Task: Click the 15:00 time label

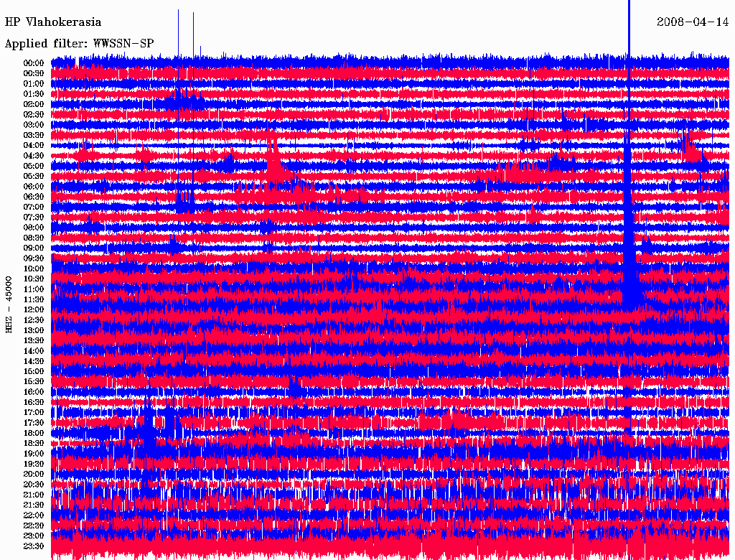Action: (34, 371)
